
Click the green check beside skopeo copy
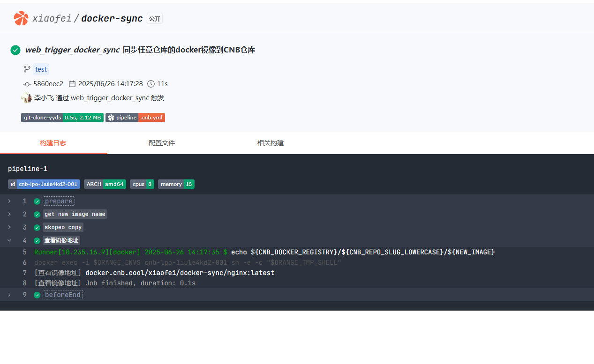click(37, 228)
